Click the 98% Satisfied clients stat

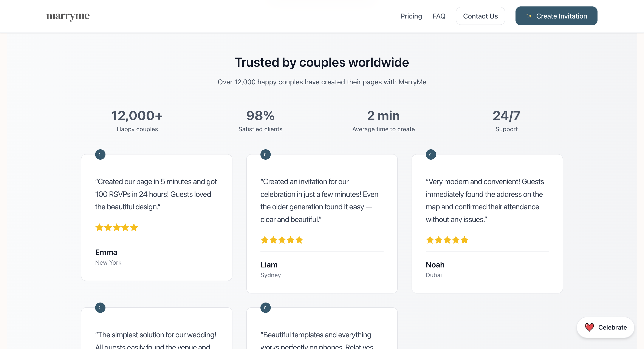click(260, 120)
